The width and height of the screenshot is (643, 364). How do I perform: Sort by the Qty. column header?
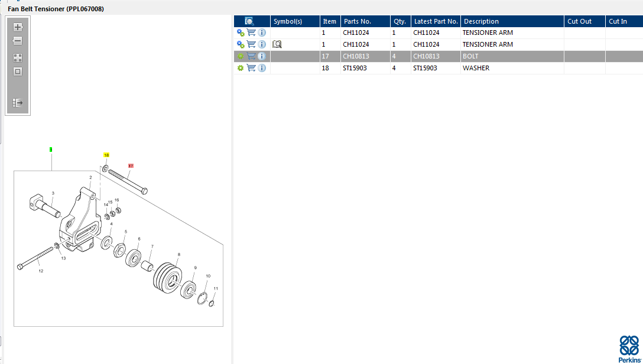[401, 21]
